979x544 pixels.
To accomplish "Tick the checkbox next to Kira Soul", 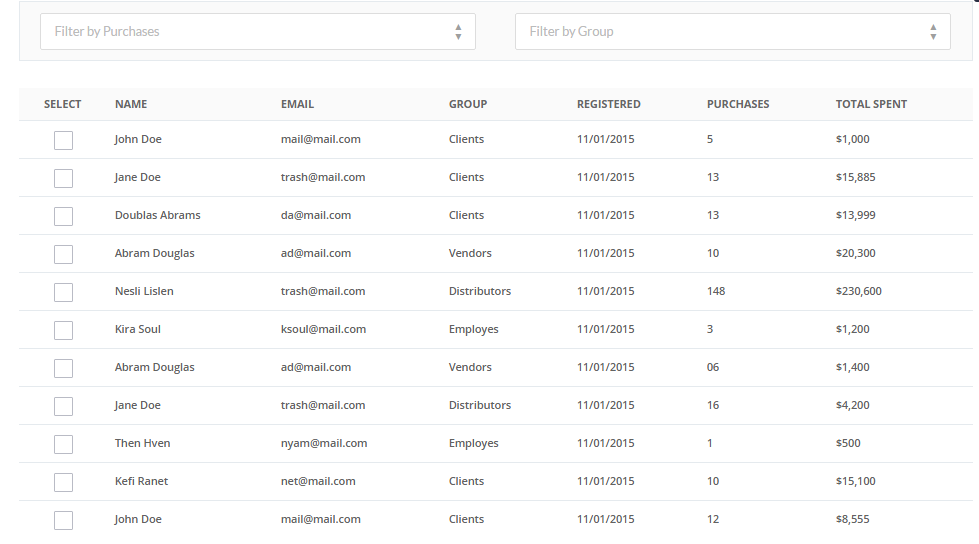I will tap(63, 330).
